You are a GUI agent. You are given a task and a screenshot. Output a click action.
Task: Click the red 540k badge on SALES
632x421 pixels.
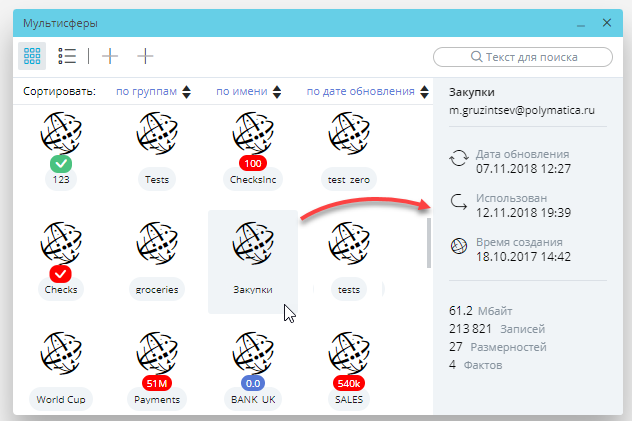(349, 384)
